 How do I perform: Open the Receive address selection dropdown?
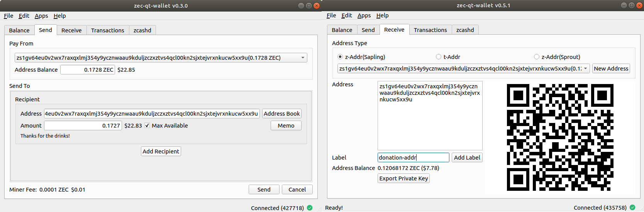coord(586,69)
